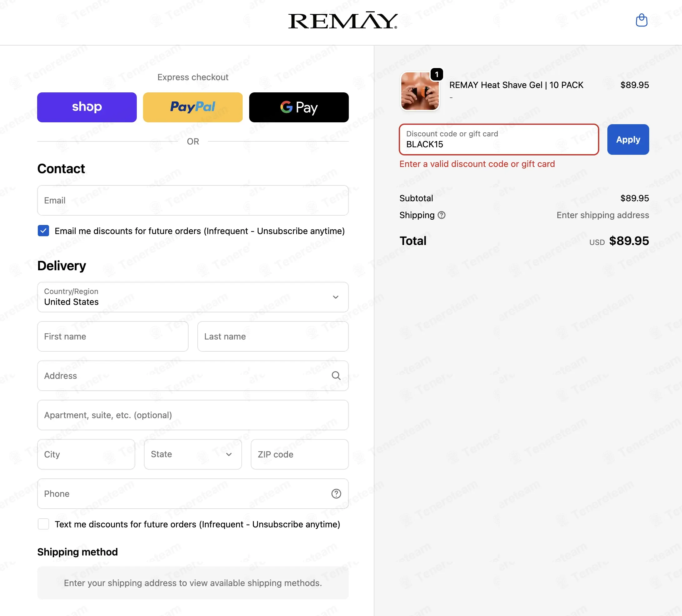Click the USD $89.95 total amount
Screen dimensions: 682x616
(x=619, y=241)
